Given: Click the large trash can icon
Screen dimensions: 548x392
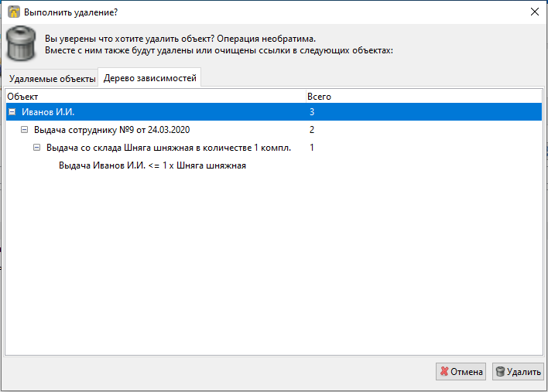Looking at the screenshot, I should [22, 43].
